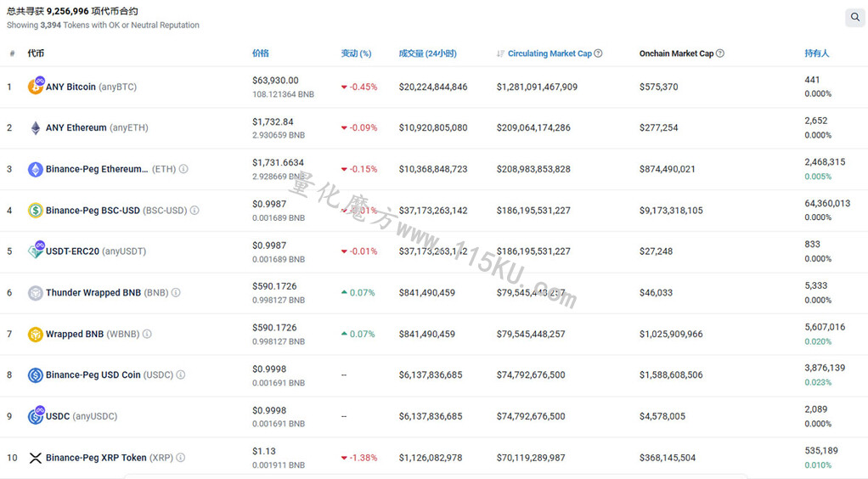This screenshot has width=868, height=479.
Task: Click the -0.45% change value
Action: (364, 87)
